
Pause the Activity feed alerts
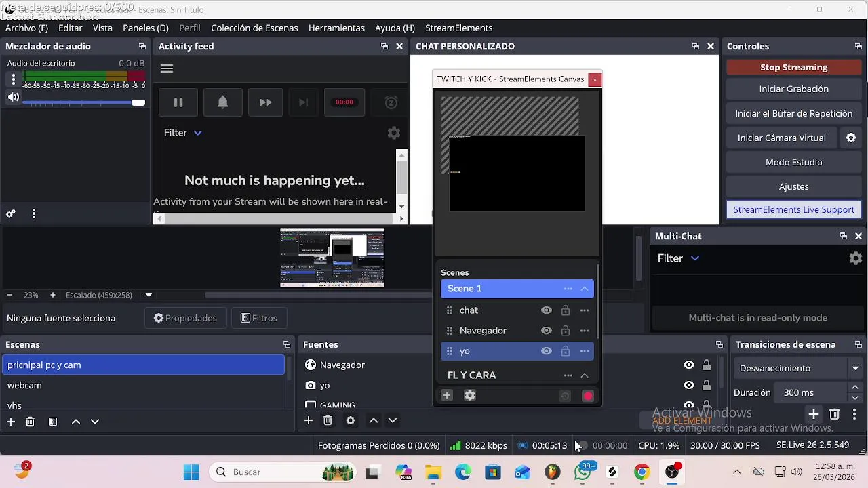tap(178, 102)
